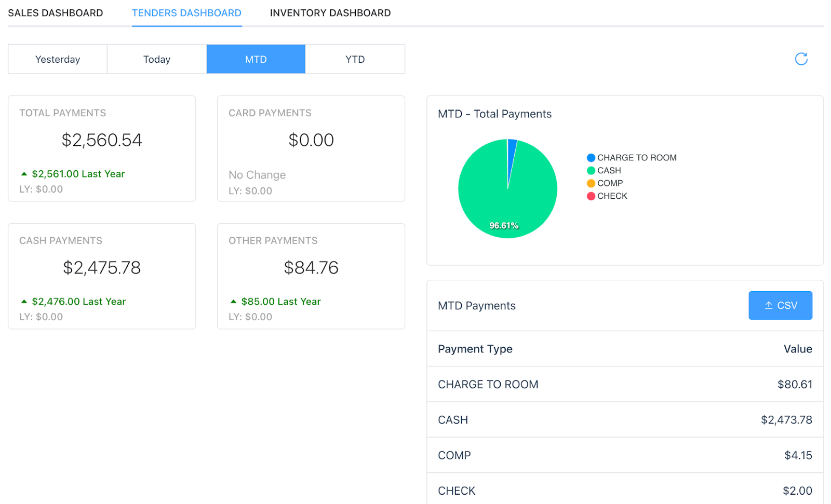Image resolution: width=831 pixels, height=504 pixels.
Task: Click the red Check legend dot
Action: (591, 196)
